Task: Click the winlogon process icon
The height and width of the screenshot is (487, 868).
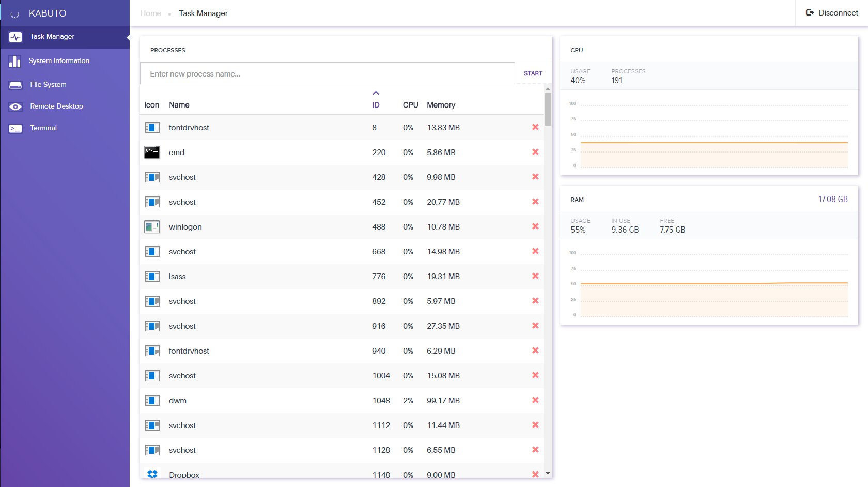Action: (152, 226)
